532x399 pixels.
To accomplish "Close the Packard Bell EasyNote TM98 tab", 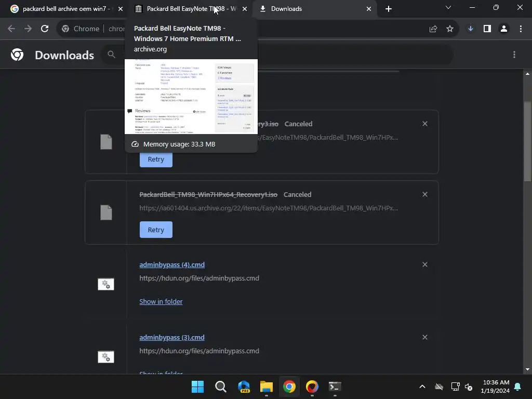I will point(245,9).
